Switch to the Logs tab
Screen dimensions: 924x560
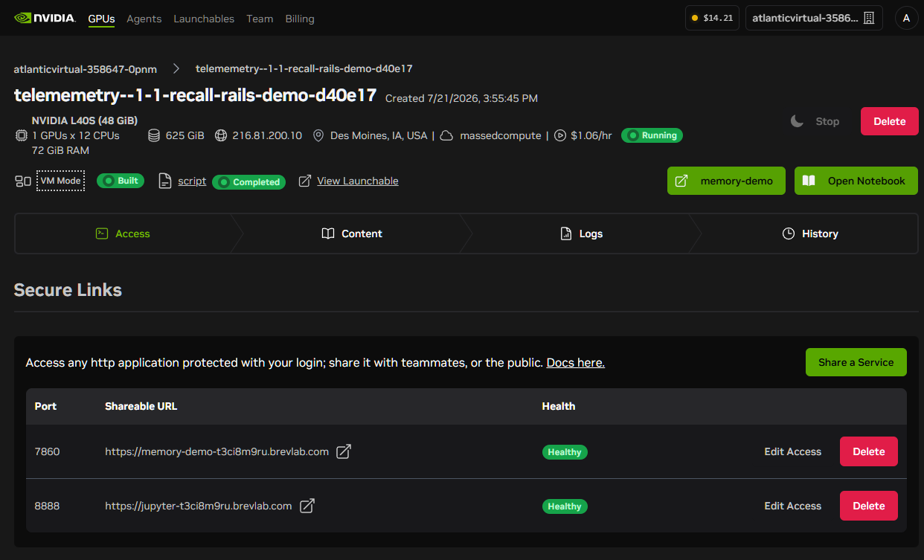click(581, 234)
